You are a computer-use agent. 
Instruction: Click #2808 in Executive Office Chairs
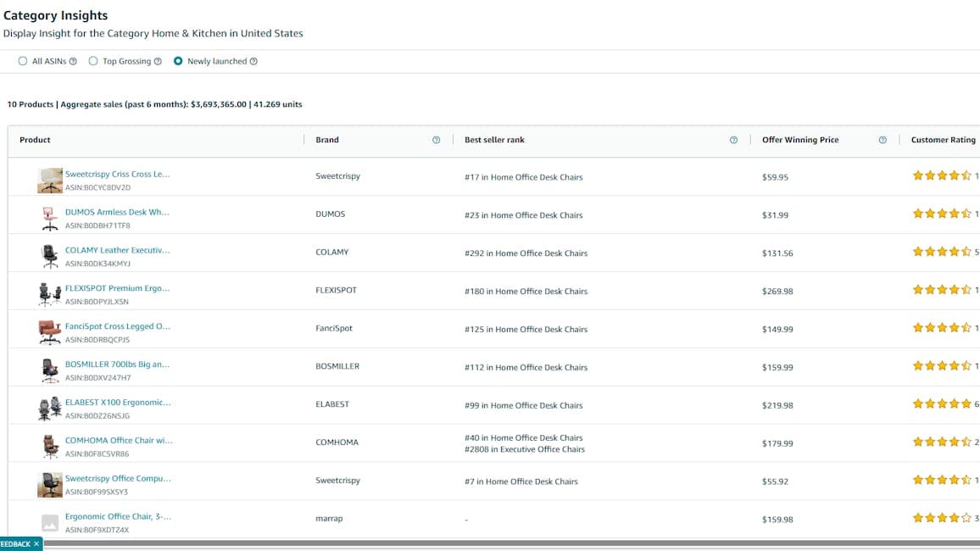click(x=525, y=449)
